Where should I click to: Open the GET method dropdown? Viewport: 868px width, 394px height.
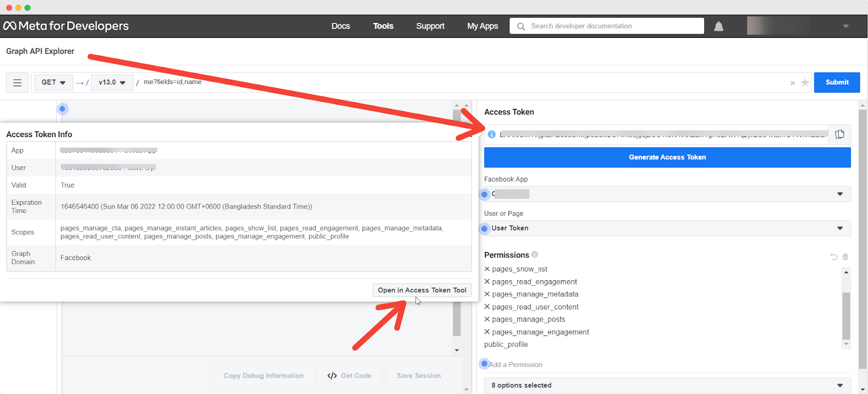pyautogui.click(x=53, y=82)
